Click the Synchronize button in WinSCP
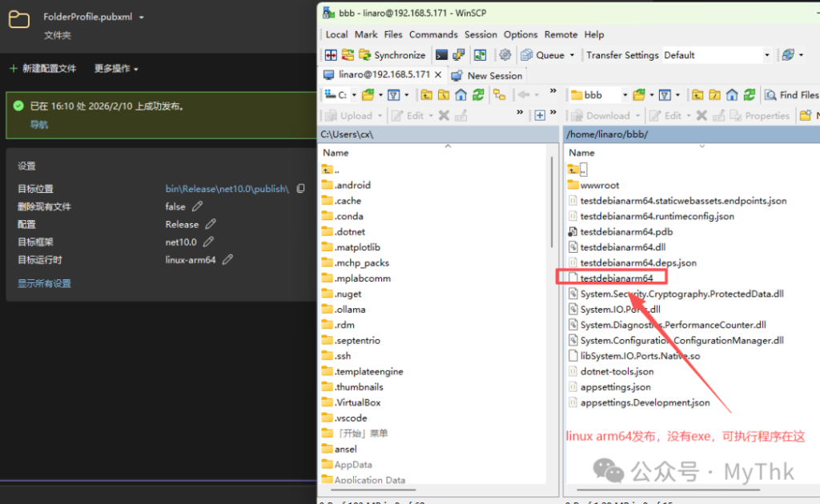The image size is (820, 504). coord(392,55)
